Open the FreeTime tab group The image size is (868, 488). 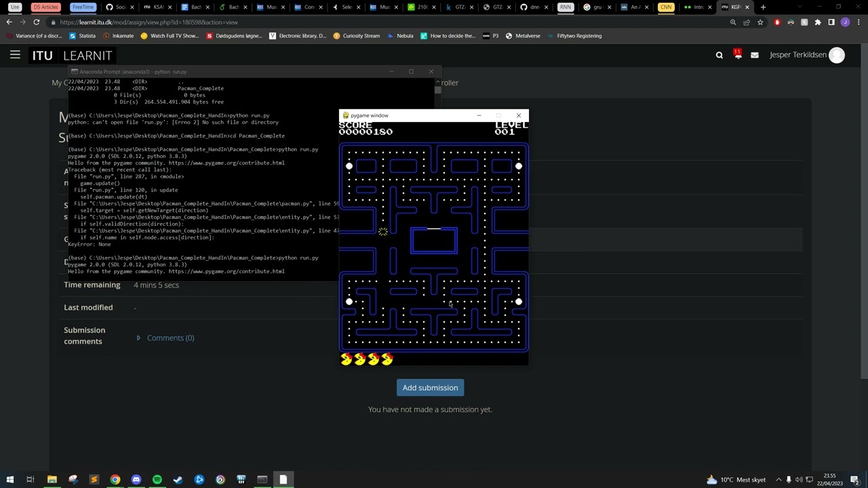pos(83,7)
